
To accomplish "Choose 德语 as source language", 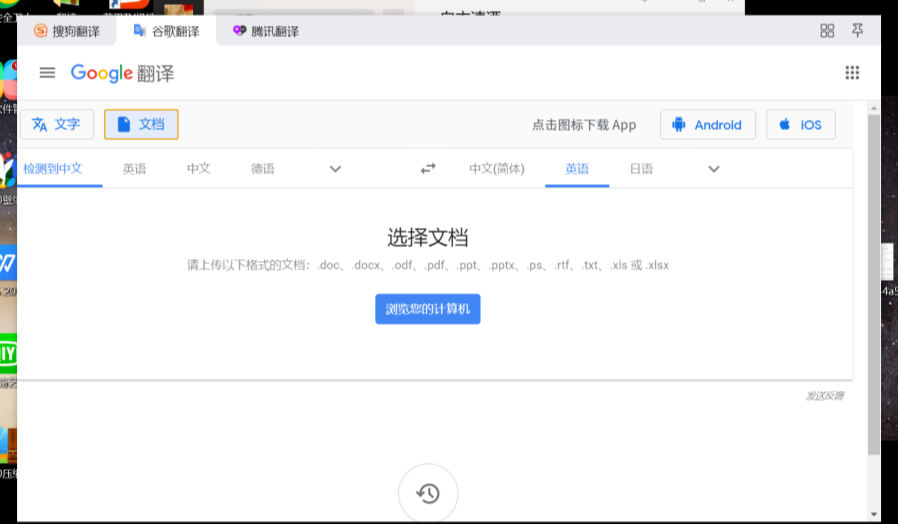I will (263, 168).
